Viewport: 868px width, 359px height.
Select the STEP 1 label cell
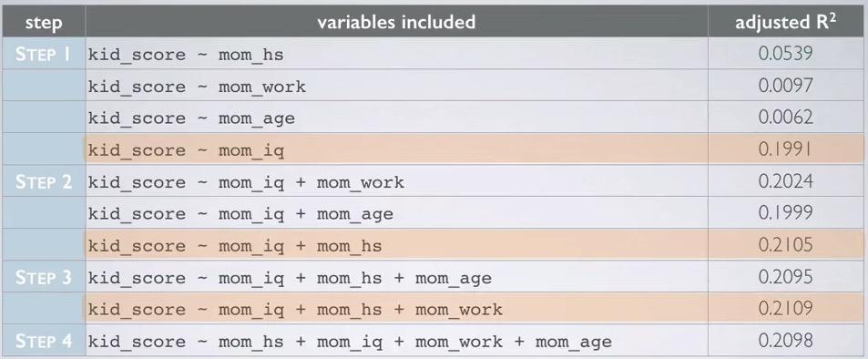coord(44,55)
